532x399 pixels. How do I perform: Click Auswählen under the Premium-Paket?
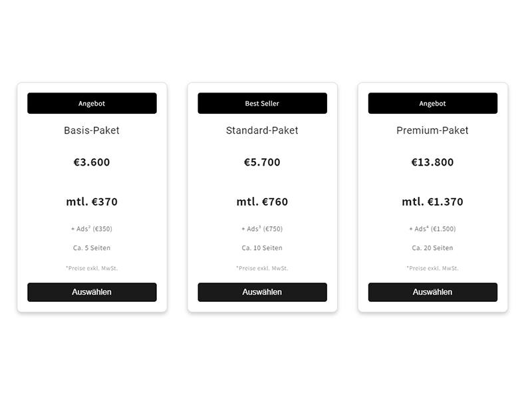(433, 292)
